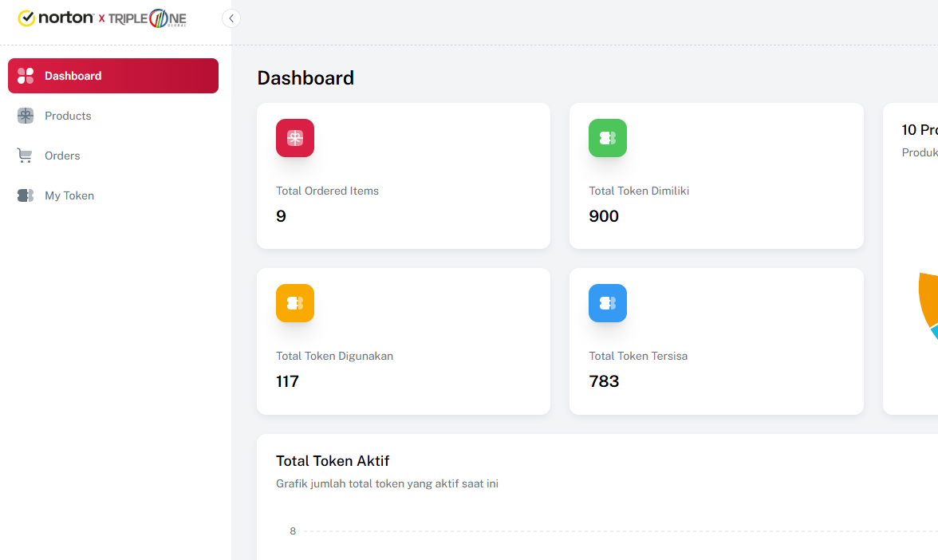Screen dimensions: 938x560
Task: Click the orange pie chart segment
Action: (x=928, y=298)
